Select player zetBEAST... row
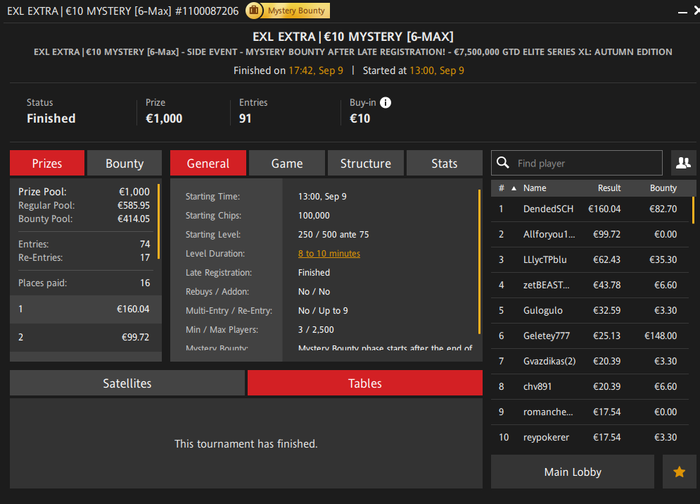 tap(590, 285)
